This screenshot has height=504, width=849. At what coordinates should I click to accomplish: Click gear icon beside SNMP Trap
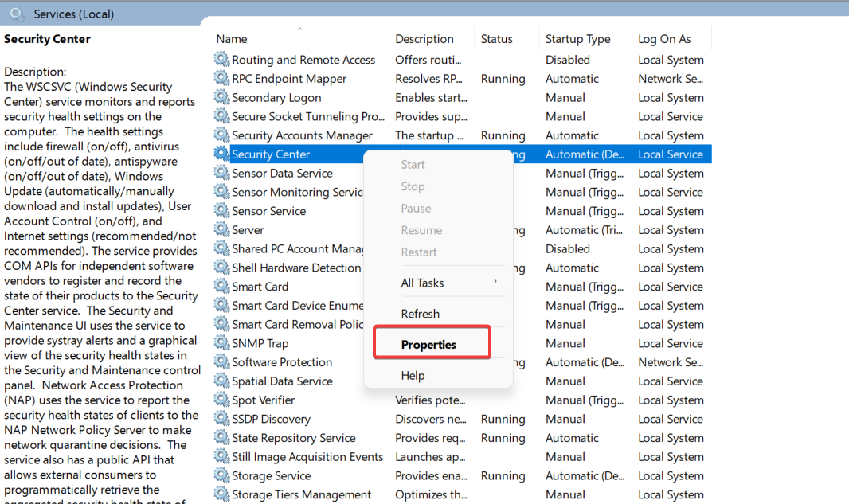click(x=221, y=342)
